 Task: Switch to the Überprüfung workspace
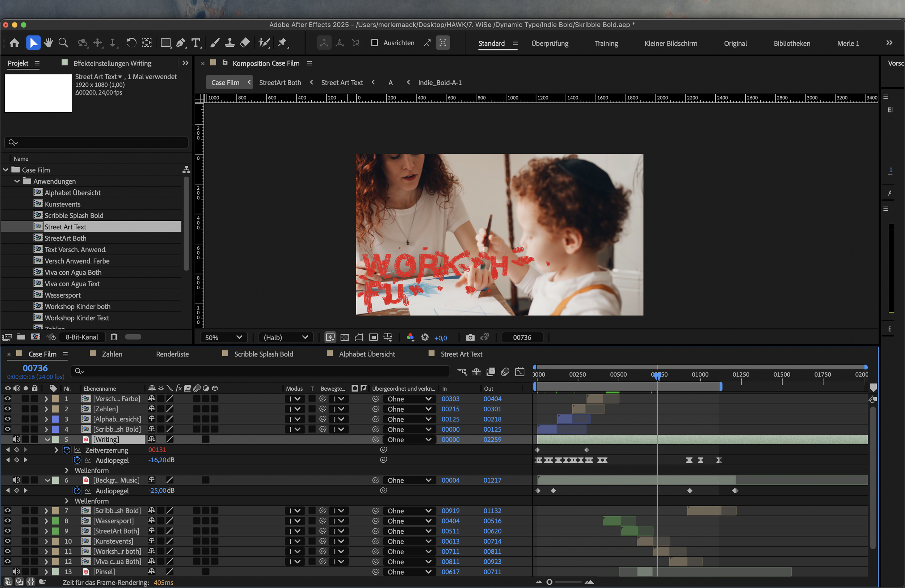(x=550, y=43)
